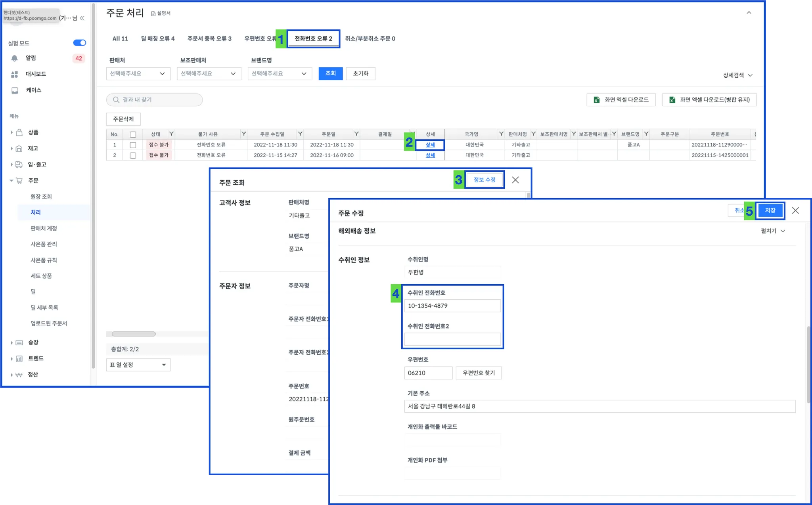This screenshot has height=505, width=812.
Task: Switch to 전화번호 오류 2 tab
Action: [x=313, y=39]
